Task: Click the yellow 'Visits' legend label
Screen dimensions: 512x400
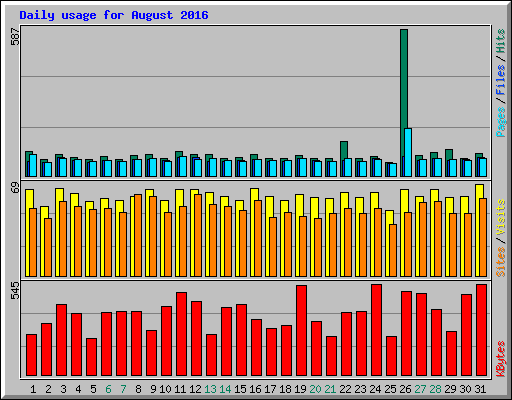Action: point(501,217)
